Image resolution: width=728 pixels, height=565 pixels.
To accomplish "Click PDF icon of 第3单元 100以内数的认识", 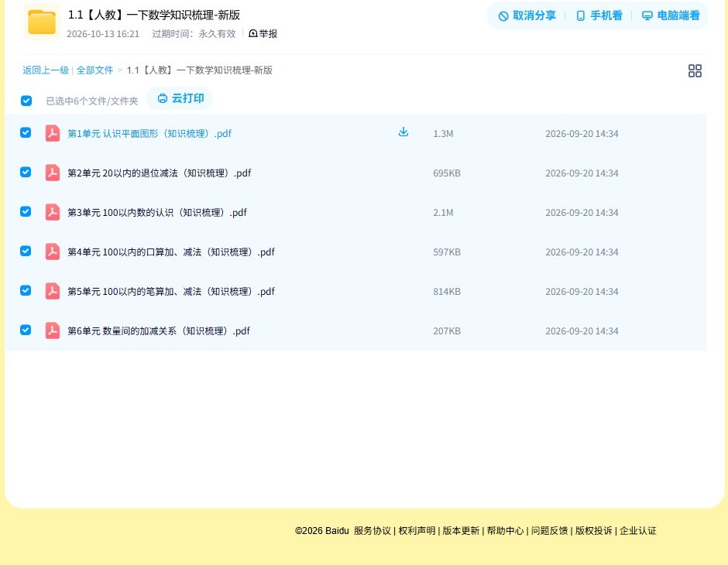I will tap(53, 212).
